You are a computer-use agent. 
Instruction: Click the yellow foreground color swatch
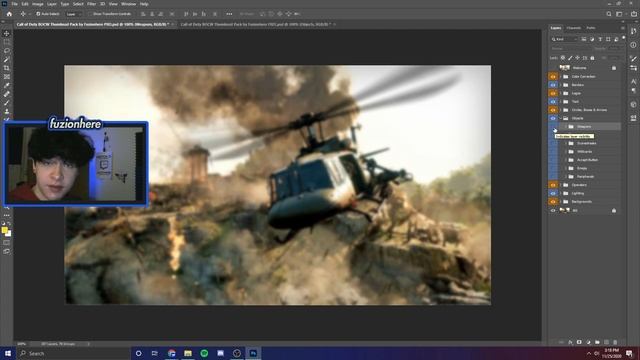coord(4,231)
